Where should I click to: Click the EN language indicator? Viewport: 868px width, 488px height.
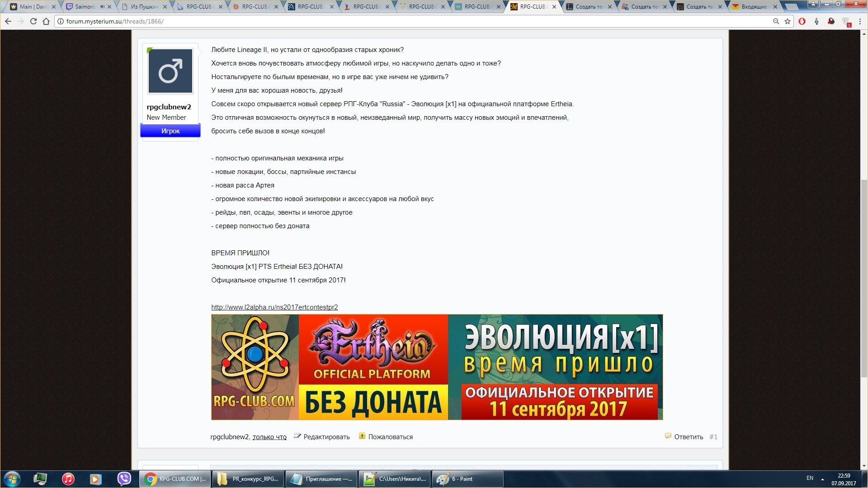pos(810,478)
